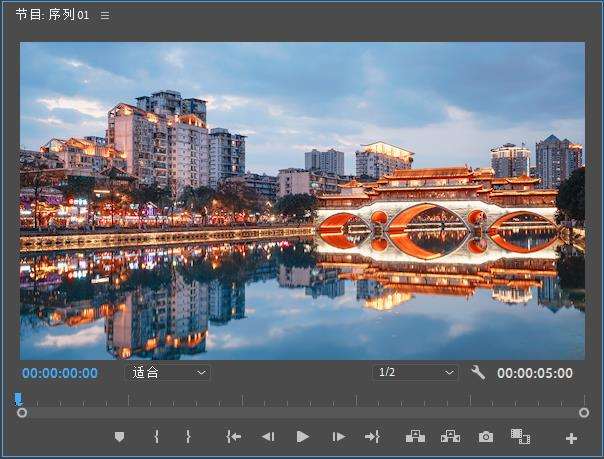Step back one frame
Viewport: 604px width, 459px height.
click(268, 437)
